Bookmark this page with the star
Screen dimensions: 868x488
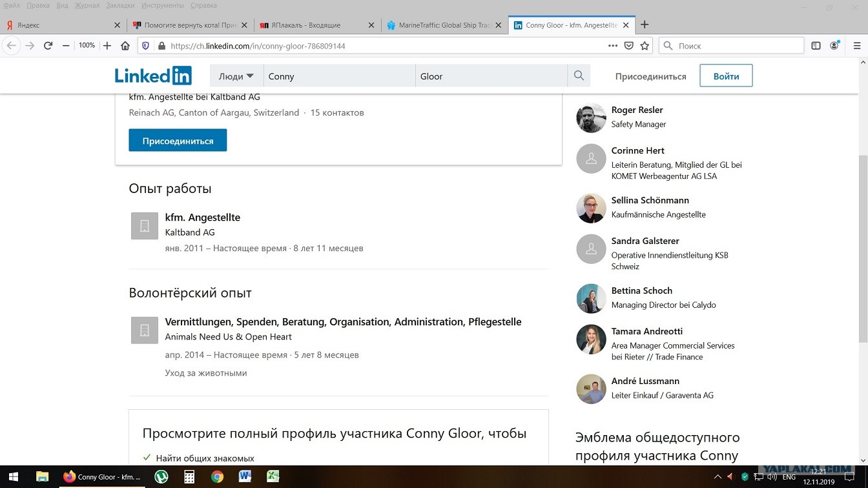point(645,46)
